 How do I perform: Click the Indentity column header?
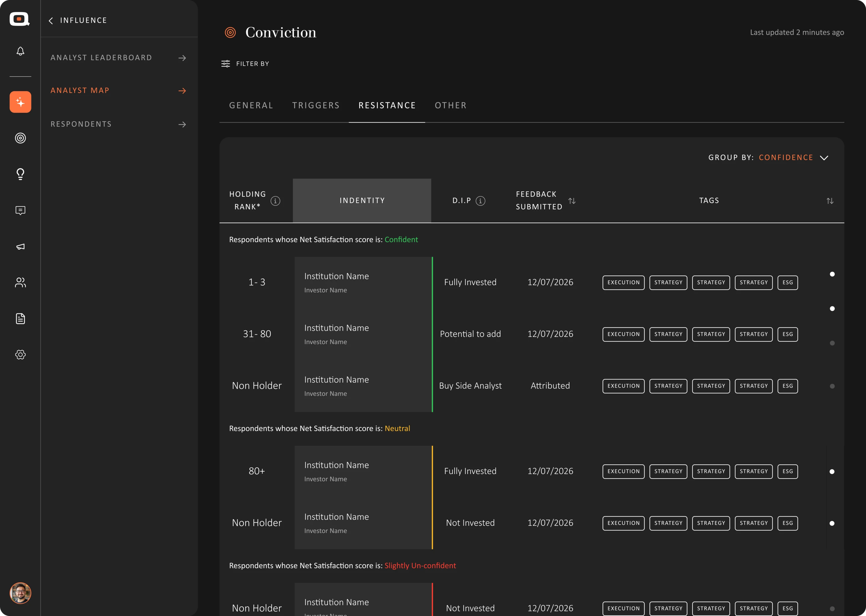[x=362, y=201]
